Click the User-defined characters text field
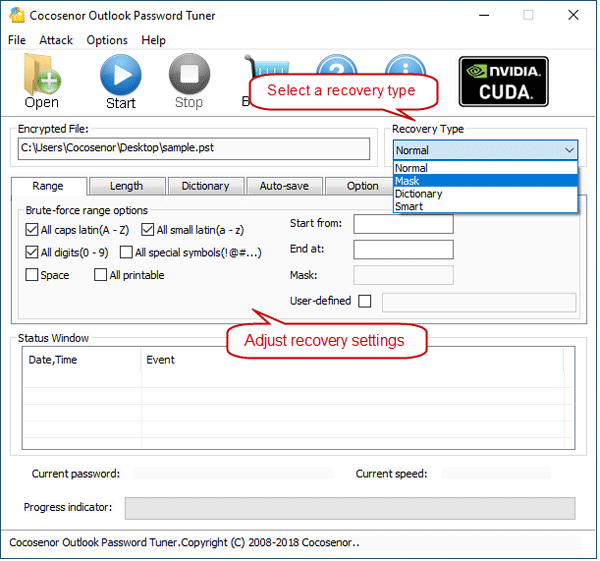 tap(479, 303)
